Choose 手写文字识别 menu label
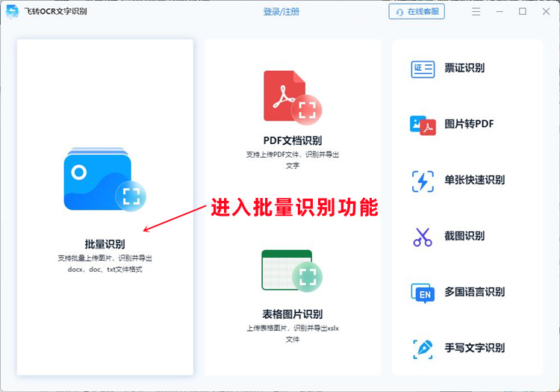 pyautogui.click(x=474, y=347)
